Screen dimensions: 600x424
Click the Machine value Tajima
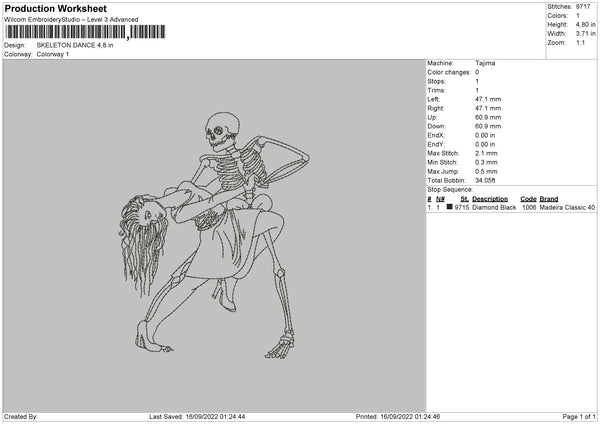click(485, 63)
